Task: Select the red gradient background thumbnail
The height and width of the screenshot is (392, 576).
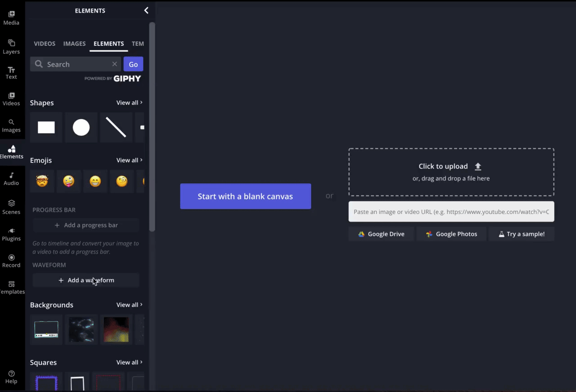Action: point(116,330)
